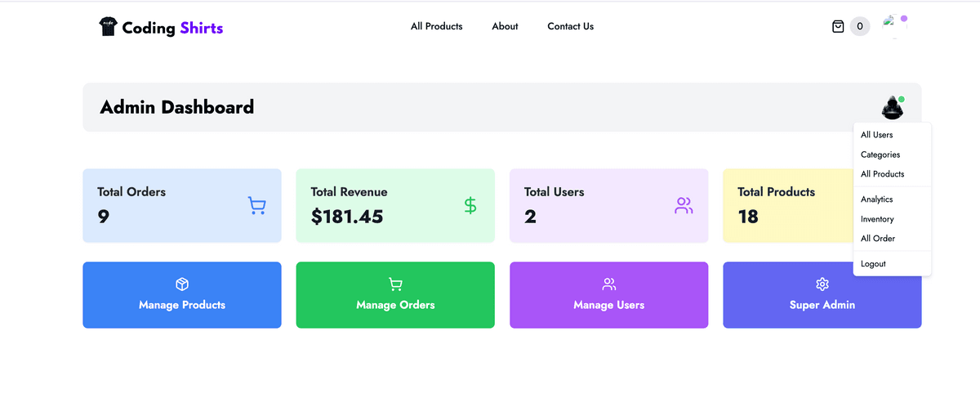
Task: Click the box icon above Manage Products
Action: pyautogui.click(x=182, y=284)
